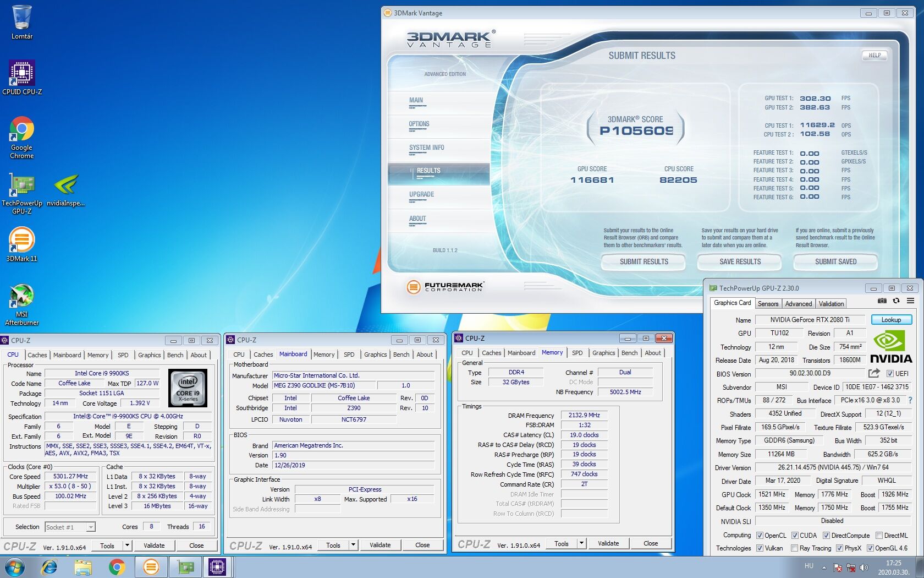Click the network tray icon
The image size is (924, 578).
(850, 567)
